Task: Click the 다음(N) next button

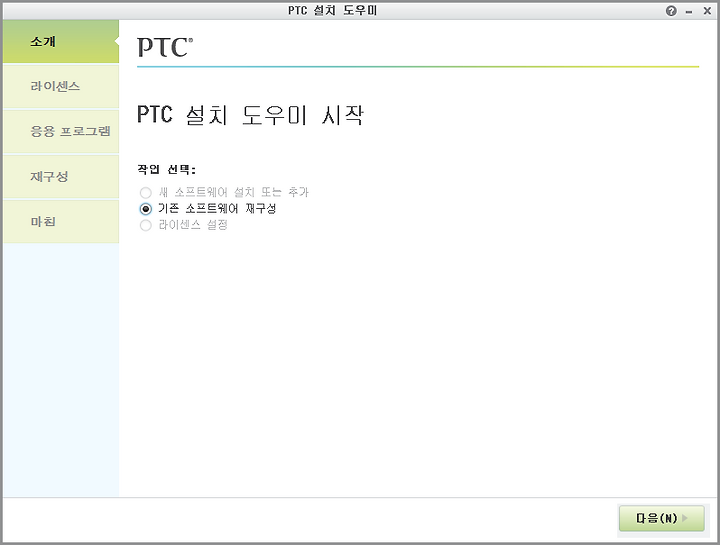Action: tap(661, 518)
